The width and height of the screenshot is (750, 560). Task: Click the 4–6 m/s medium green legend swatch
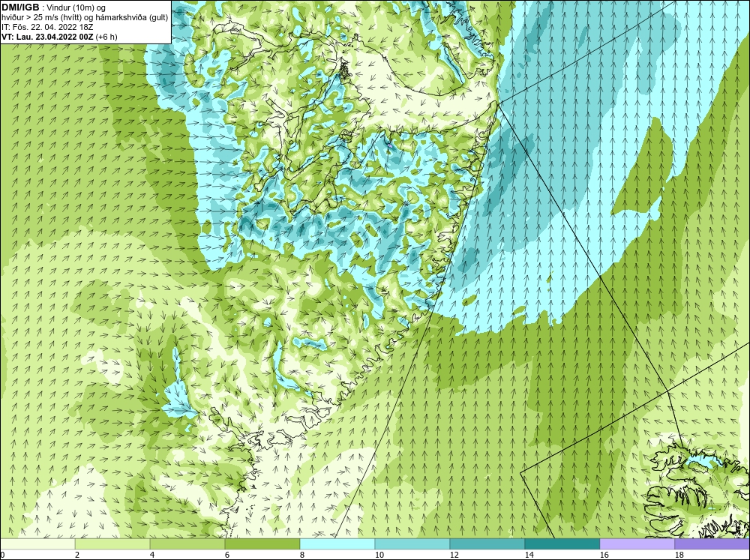[x=187, y=544]
